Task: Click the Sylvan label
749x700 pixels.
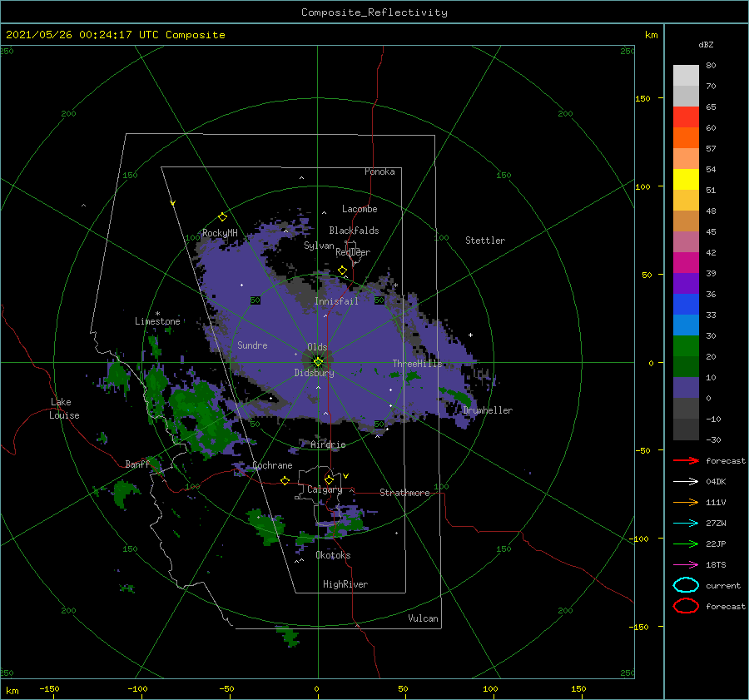Action: (319, 246)
